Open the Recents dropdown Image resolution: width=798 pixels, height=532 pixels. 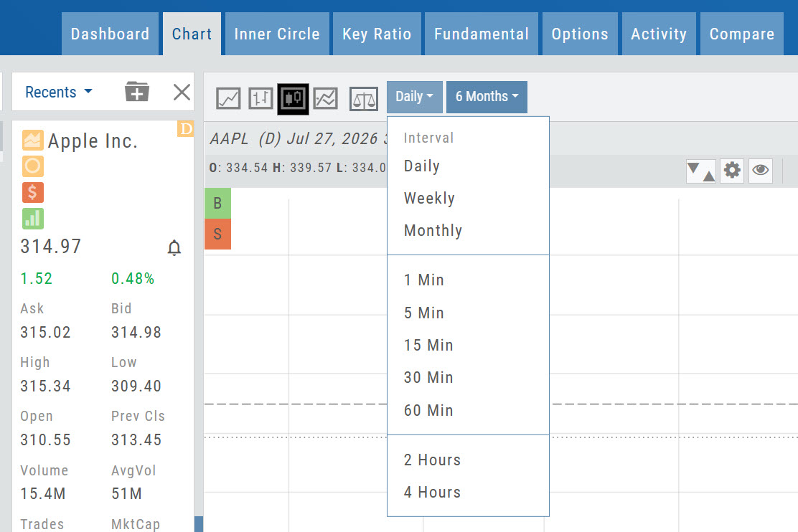(59, 92)
